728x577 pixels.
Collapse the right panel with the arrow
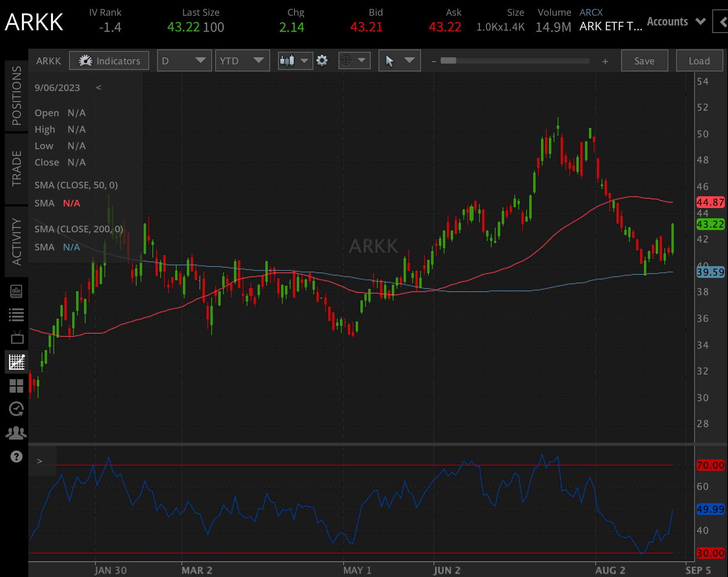[x=722, y=22]
